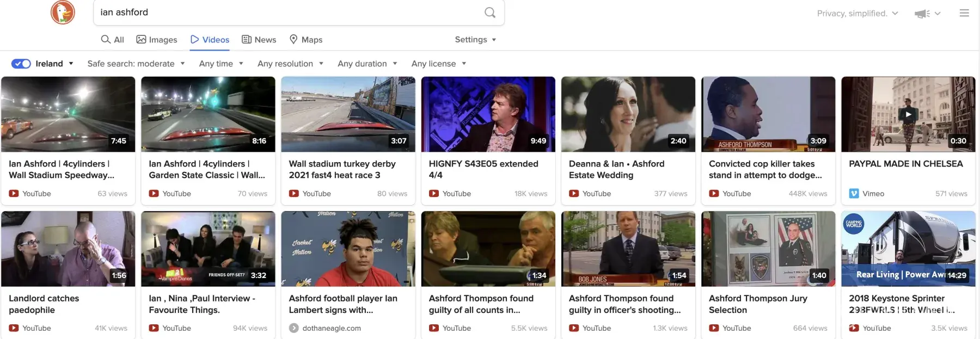Click dothaneagle.com play icon
This screenshot has width=980, height=339.
(294, 328)
